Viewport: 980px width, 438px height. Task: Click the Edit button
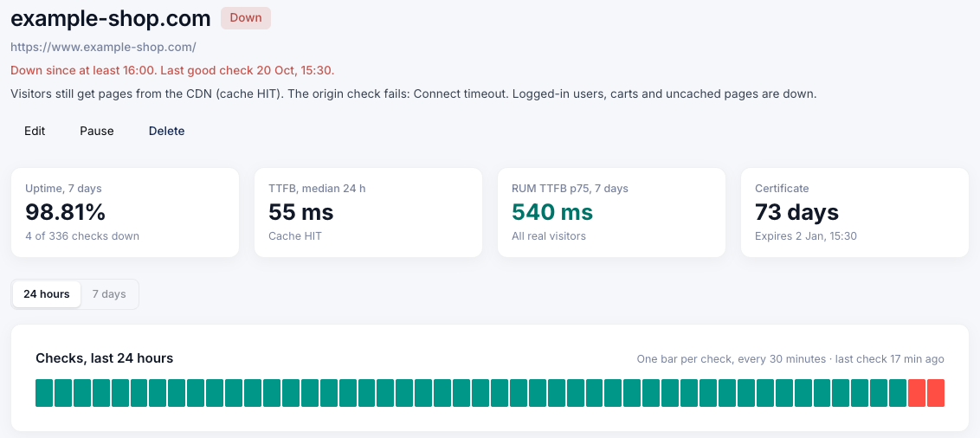point(35,132)
